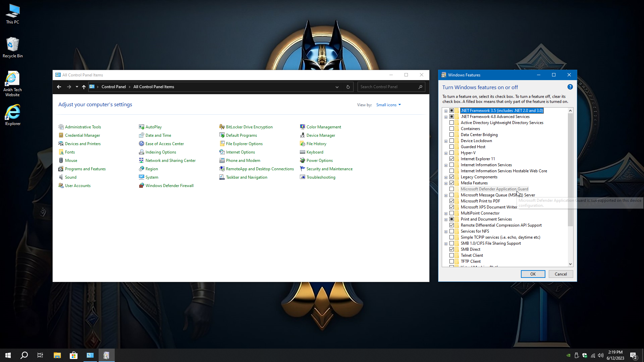The image size is (644, 362).
Task: Enable the Telnet Client checkbox
Action: click(x=451, y=255)
